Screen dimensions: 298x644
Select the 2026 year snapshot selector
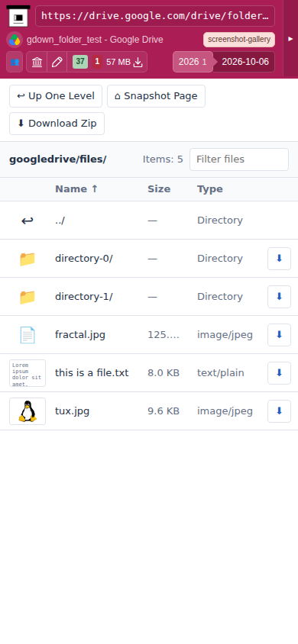(x=193, y=62)
